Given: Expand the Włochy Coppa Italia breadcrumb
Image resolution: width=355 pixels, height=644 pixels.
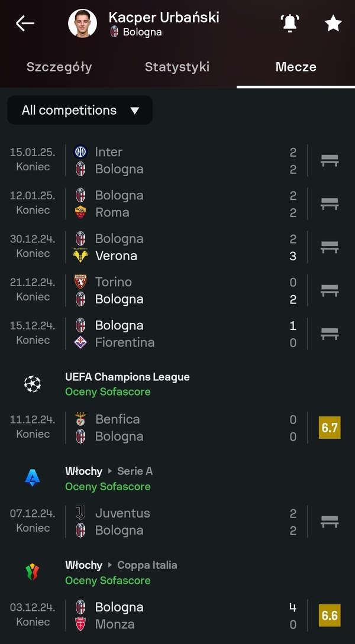Looking at the screenshot, I should click(121, 565).
